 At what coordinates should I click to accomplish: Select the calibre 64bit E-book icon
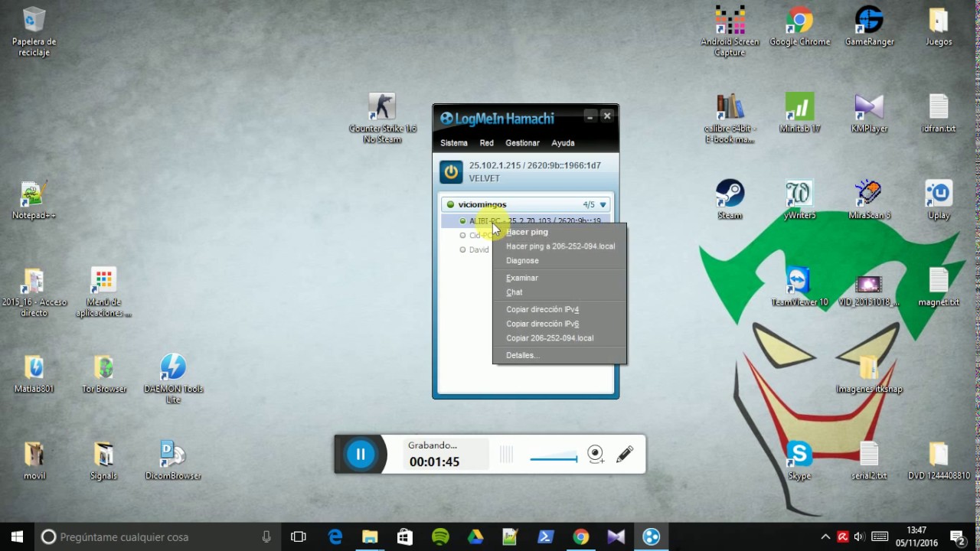click(730, 119)
